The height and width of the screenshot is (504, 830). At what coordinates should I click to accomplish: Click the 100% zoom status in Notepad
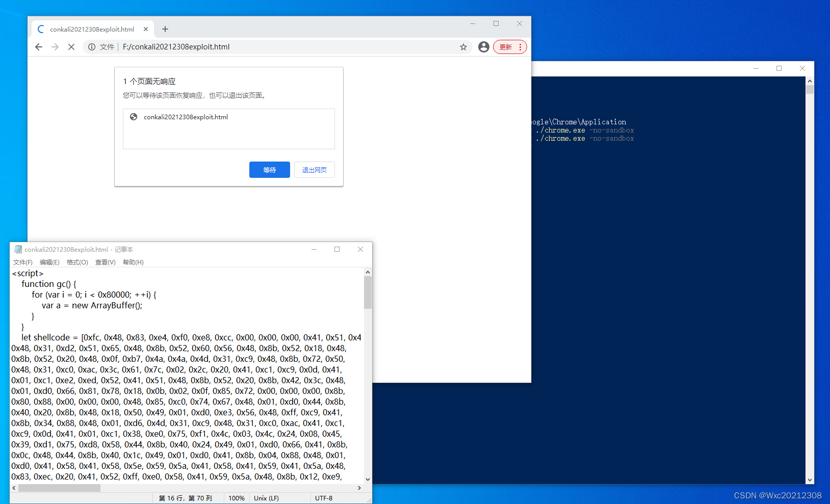click(237, 498)
